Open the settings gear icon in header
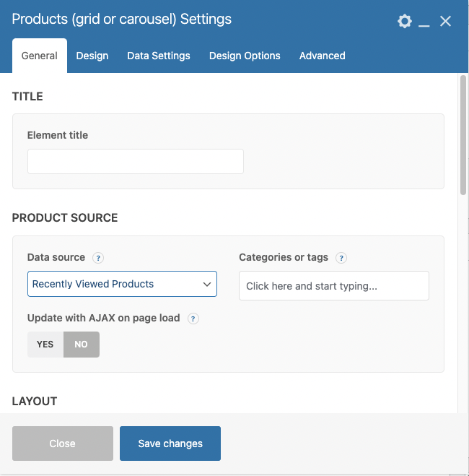469x476 pixels. point(405,22)
